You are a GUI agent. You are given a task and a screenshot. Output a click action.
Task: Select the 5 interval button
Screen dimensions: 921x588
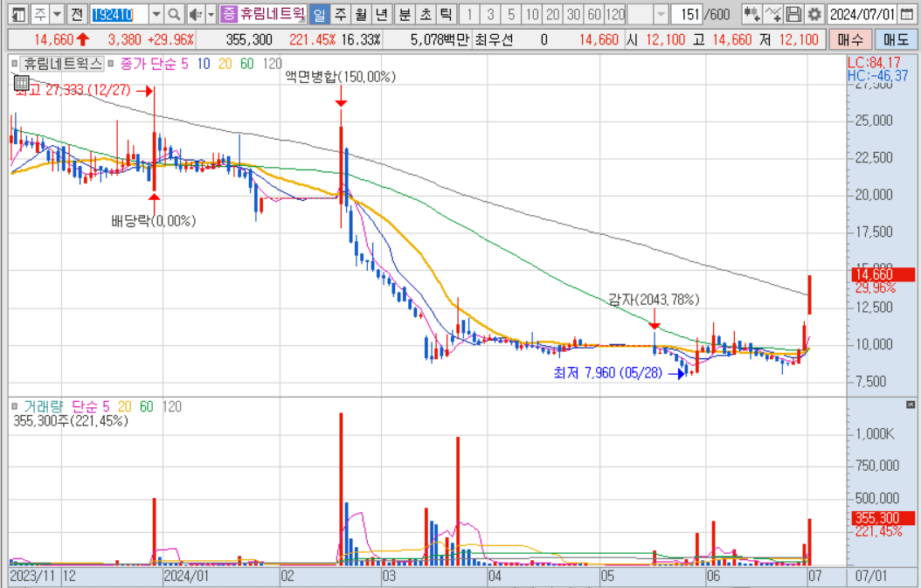click(x=511, y=14)
